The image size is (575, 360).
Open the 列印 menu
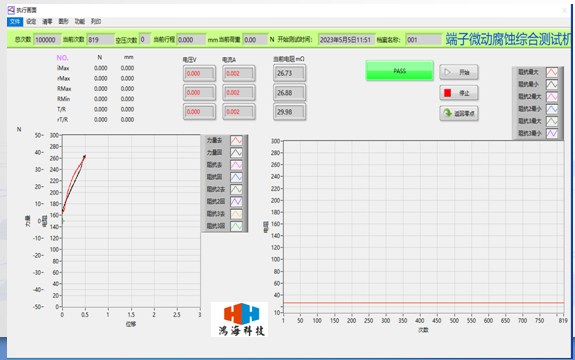(x=96, y=22)
